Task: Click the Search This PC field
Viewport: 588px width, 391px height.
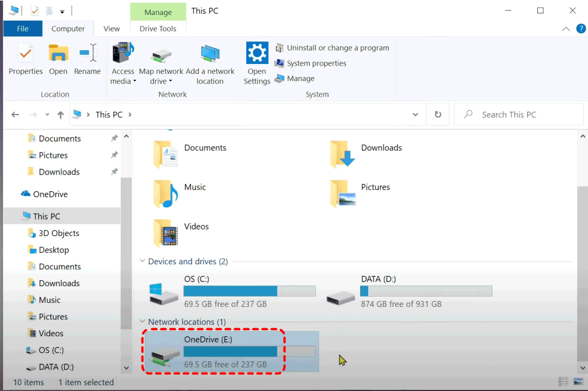Action: (x=518, y=115)
